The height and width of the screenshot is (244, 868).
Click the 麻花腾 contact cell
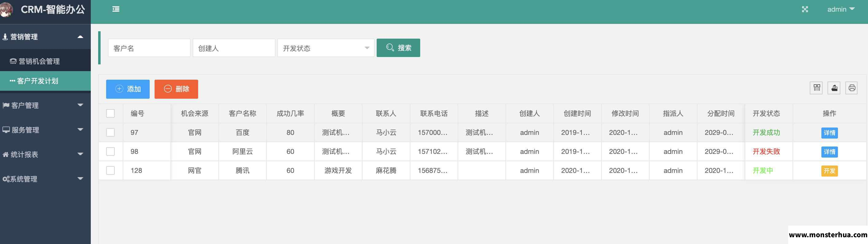pos(386,171)
